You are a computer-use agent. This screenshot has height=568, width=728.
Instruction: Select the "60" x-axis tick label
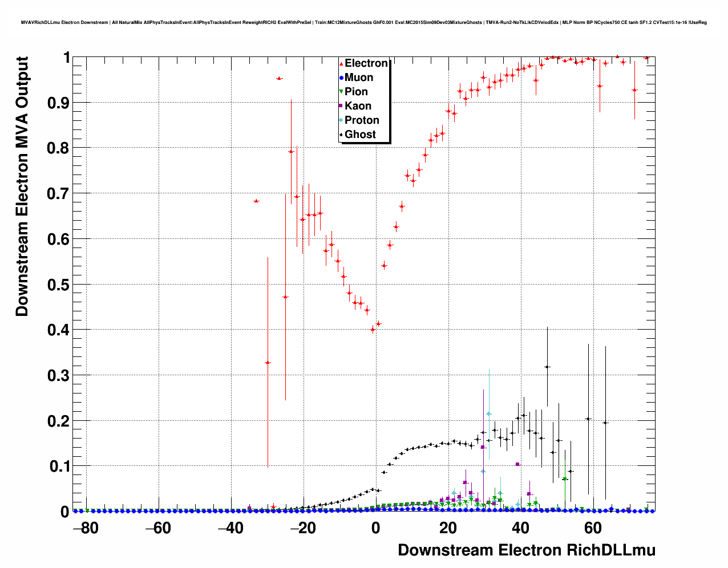[x=593, y=529]
